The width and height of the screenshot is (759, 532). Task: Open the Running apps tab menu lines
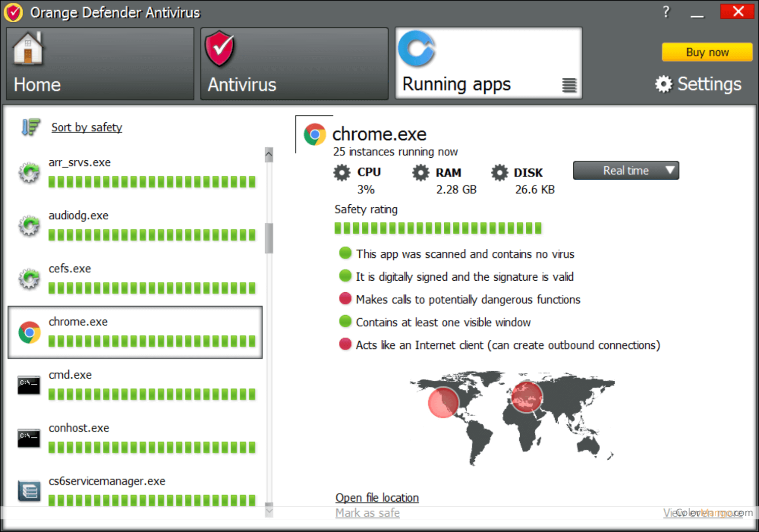(569, 85)
